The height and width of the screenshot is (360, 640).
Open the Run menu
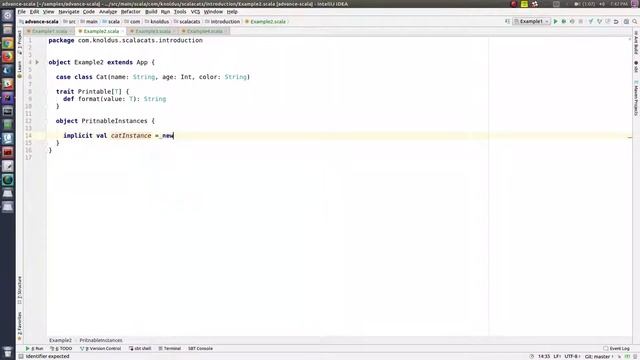165,12
